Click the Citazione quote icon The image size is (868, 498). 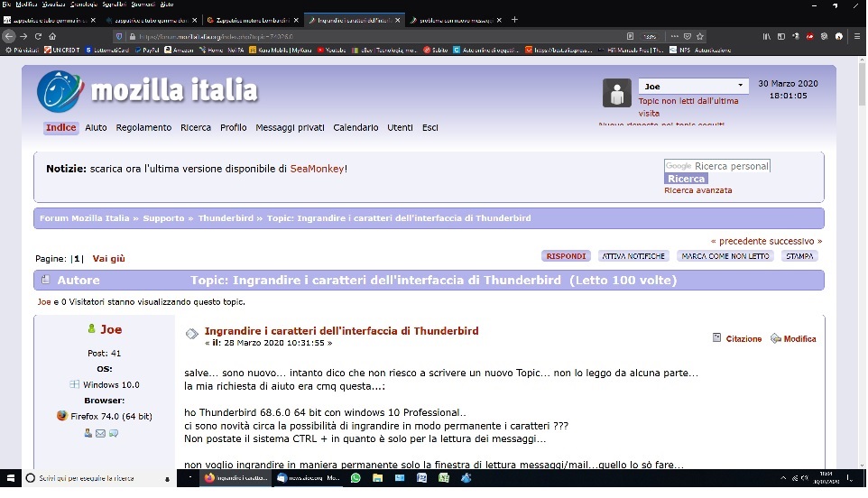click(717, 337)
